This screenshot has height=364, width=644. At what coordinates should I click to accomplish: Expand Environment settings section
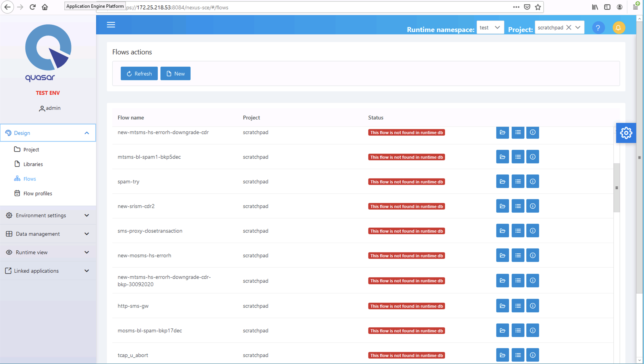(48, 215)
